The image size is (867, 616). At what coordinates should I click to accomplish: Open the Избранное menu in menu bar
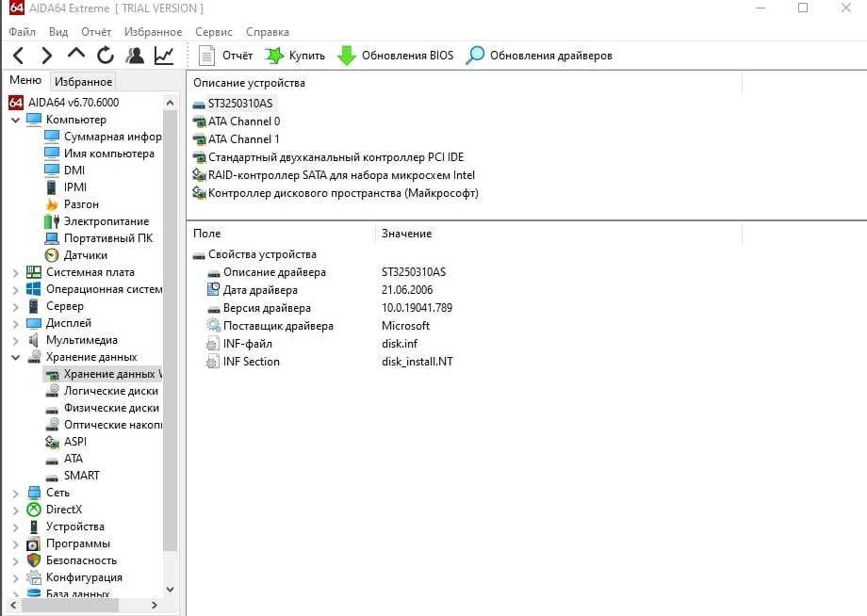pos(154,32)
